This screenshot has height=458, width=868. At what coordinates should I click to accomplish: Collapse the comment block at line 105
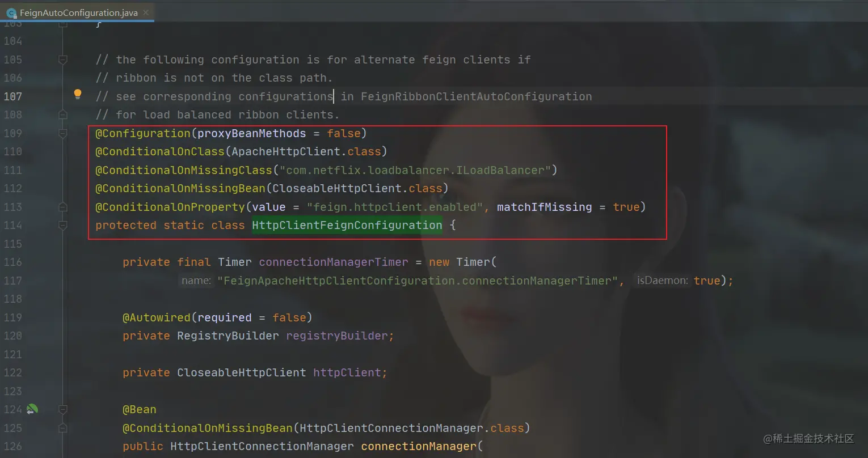(x=63, y=60)
